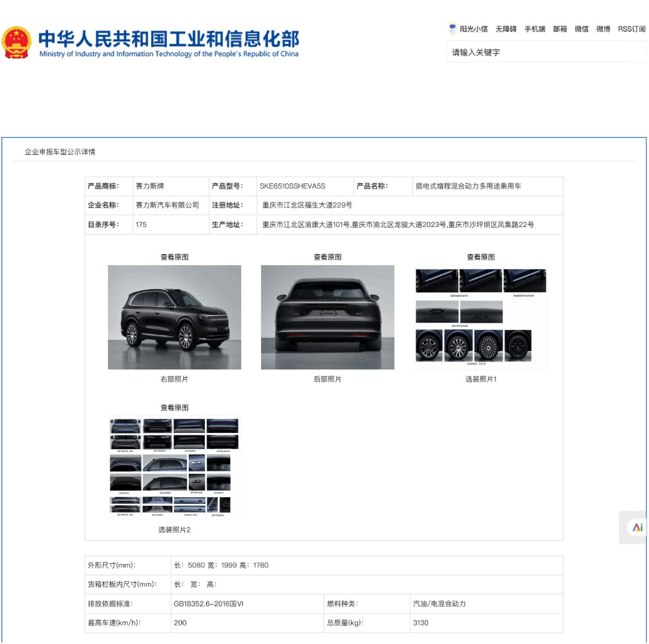Click the 产品名称 label cell
Screen dimensions: 649x644
point(383,186)
